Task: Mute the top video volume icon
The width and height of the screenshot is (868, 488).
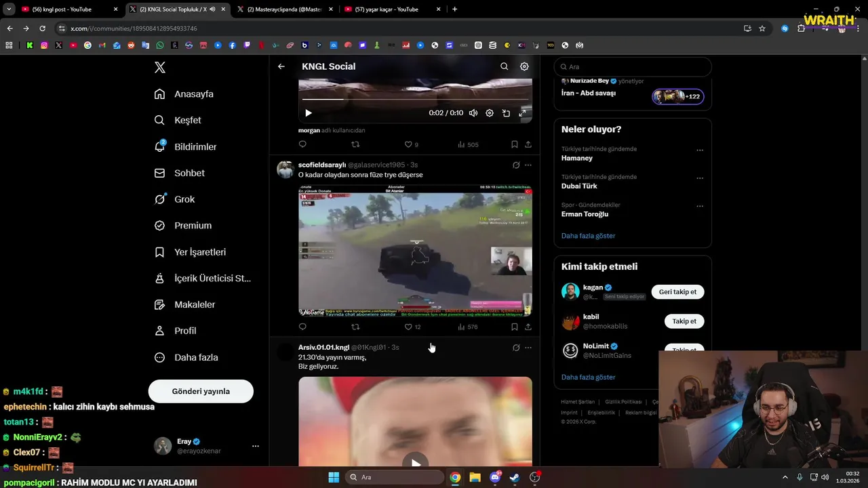Action: pyautogui.click(x=473, y=113)
